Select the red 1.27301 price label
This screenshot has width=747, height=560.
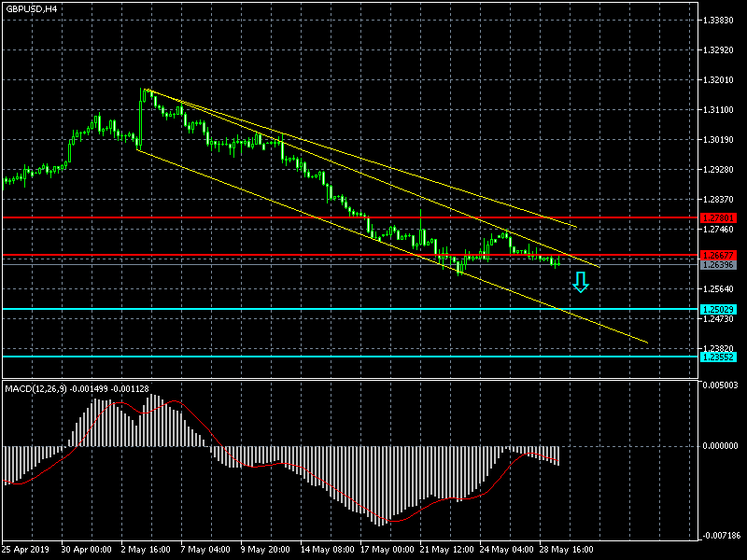[717, 217]
